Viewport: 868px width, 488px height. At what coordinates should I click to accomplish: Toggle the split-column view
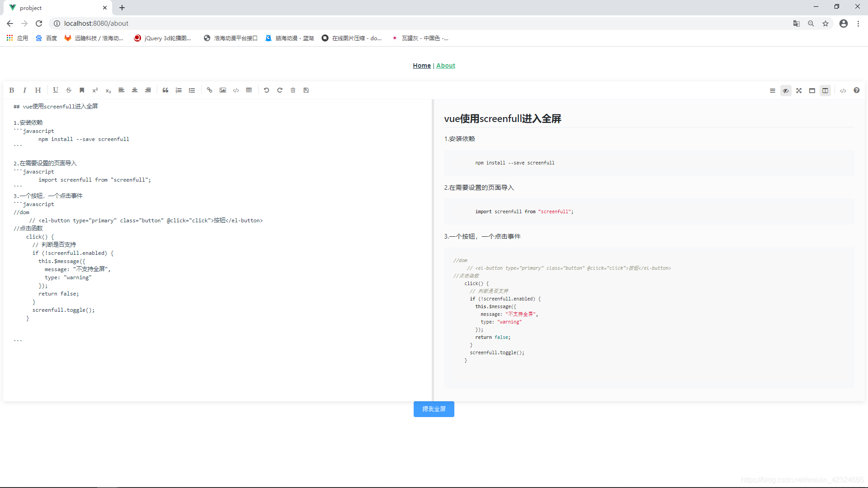pyautogui.click(x=825, y=91)
